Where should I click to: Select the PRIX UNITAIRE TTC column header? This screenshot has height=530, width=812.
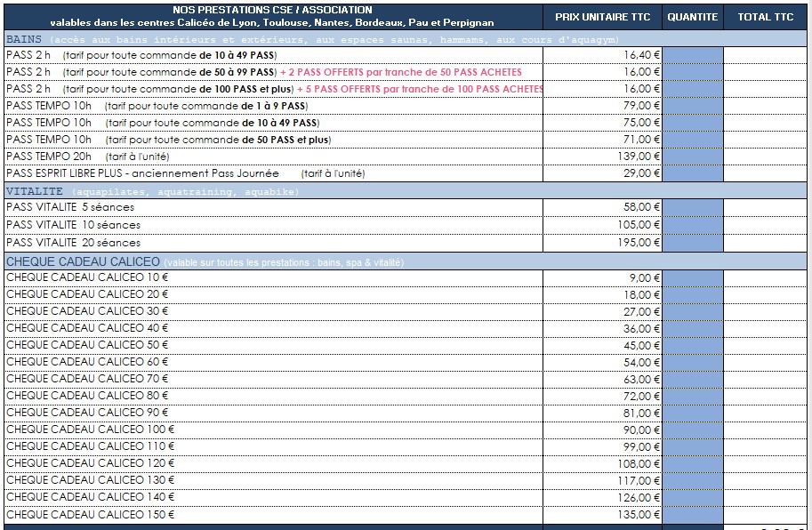point(602,17)
